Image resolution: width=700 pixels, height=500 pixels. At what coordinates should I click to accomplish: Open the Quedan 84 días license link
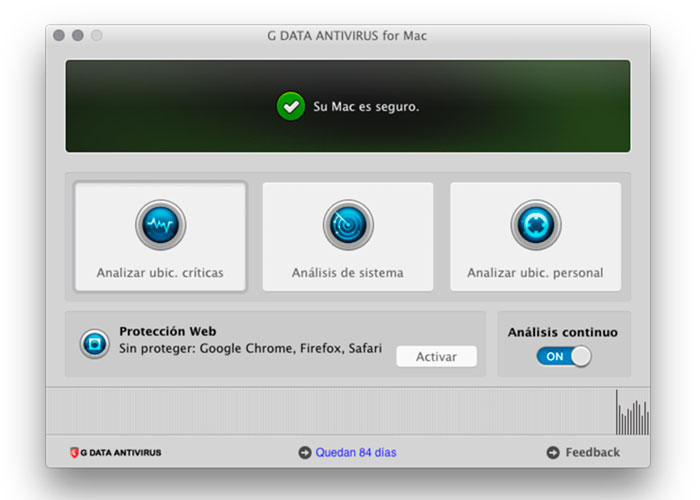click(356, 453)
